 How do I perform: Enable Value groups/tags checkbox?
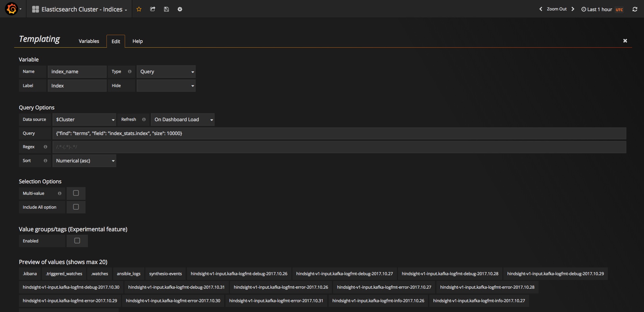[x=77, y=241]
